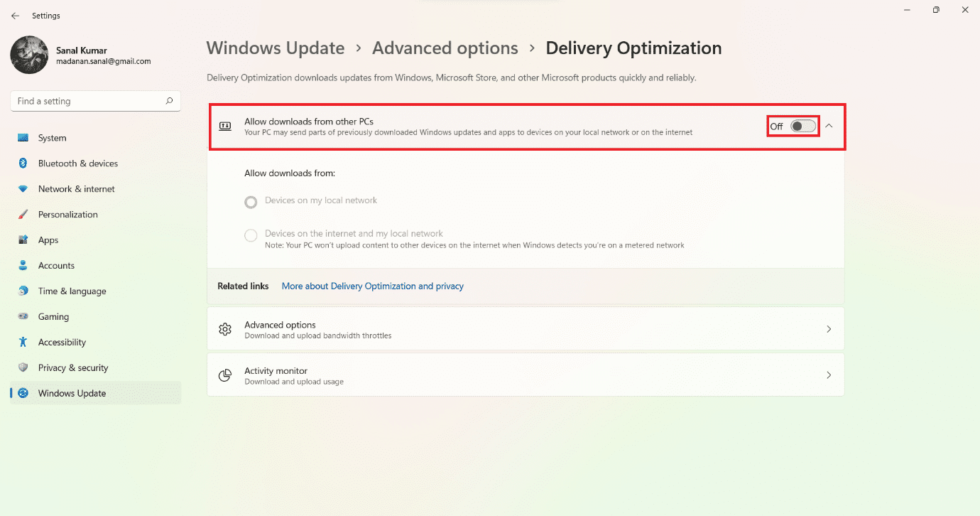This screenshot has height=516, width=980.
Task: Open Bluetooth & devices via its icon
Action: [x=23, y=163]
